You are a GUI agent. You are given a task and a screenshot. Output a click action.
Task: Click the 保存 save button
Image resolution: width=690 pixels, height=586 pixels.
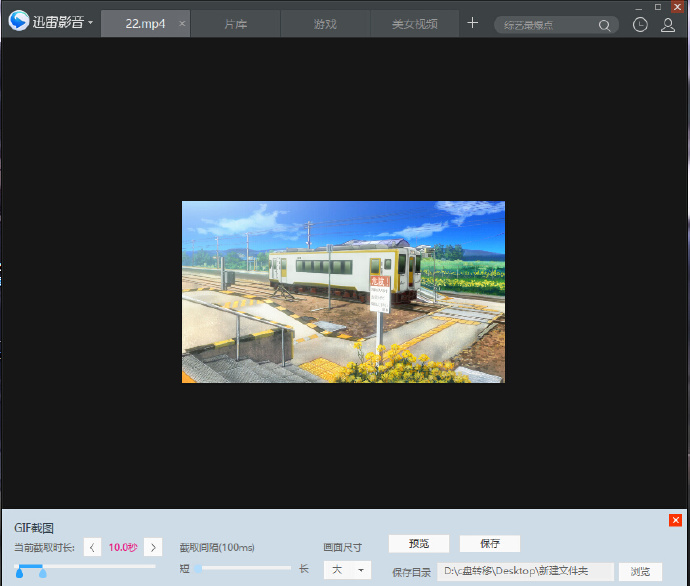(x=489, y=544)
